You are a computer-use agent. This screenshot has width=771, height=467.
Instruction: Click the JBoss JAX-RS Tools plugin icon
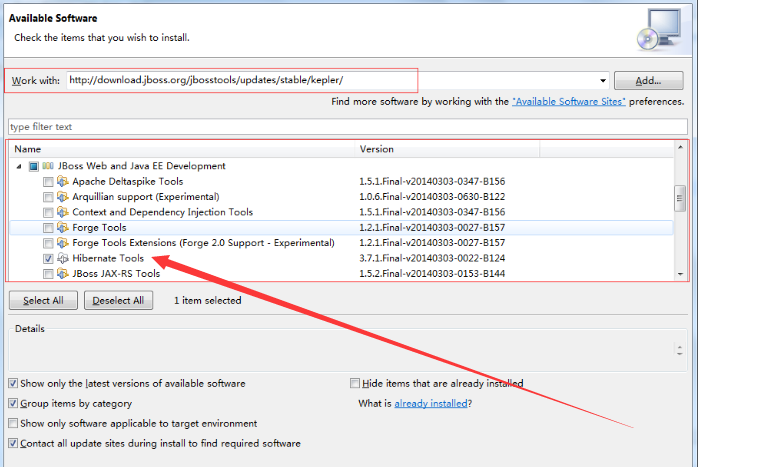63,273
